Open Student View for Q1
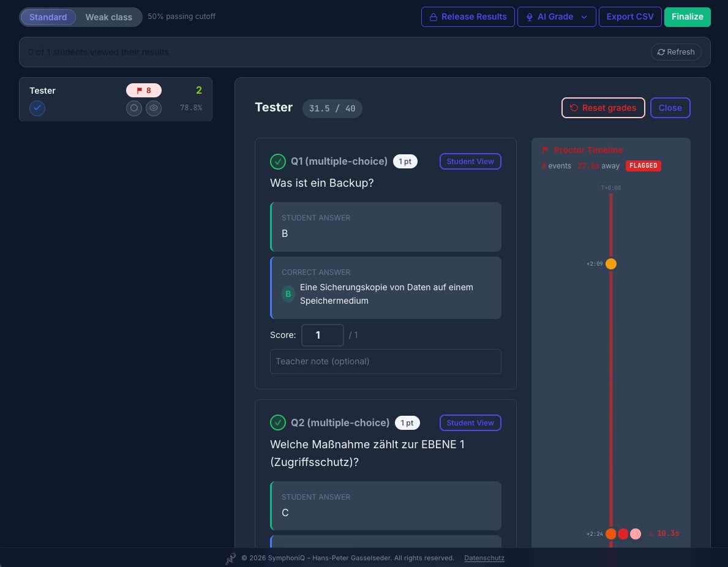This screenshot has width=728, height=567. click(x=470, y=161)
